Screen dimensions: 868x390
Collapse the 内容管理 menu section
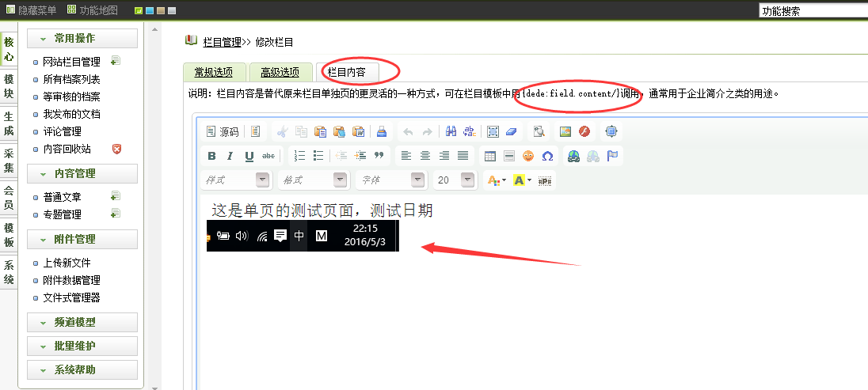82,173
